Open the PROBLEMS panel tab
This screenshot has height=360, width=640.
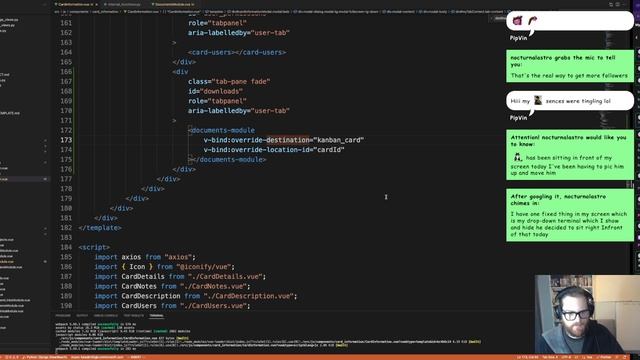pyautogui.click(x=63, y=316)
